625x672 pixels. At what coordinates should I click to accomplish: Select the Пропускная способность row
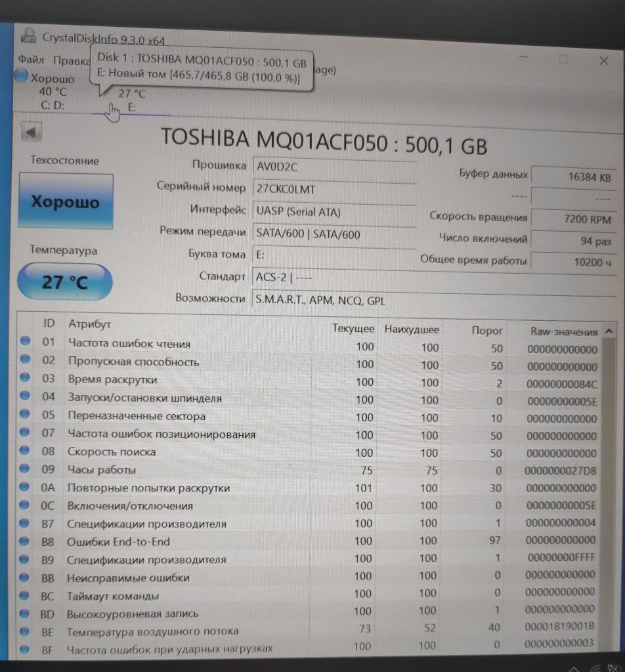click(x=309, y=364)
